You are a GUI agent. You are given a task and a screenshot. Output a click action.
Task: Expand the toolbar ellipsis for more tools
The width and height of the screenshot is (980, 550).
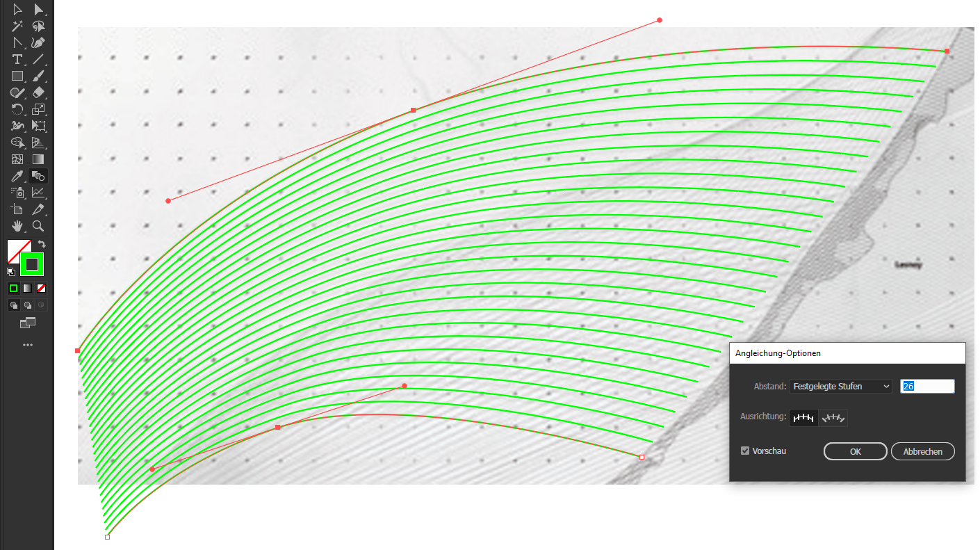[28, 345]
